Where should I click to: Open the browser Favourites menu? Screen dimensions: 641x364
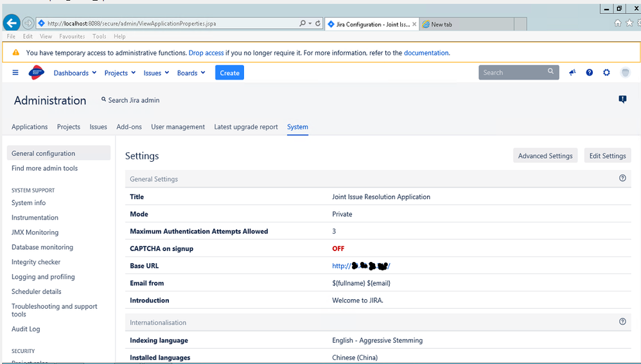point(72,37)
